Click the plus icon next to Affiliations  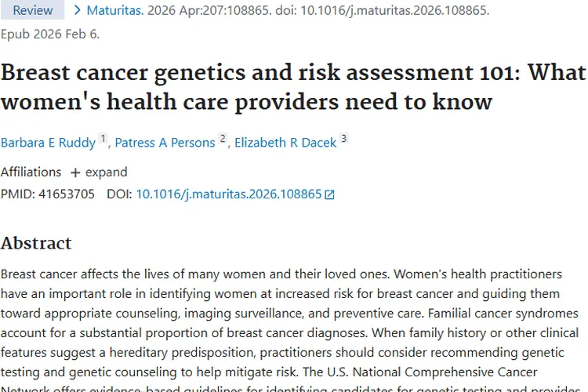(75, 172)
